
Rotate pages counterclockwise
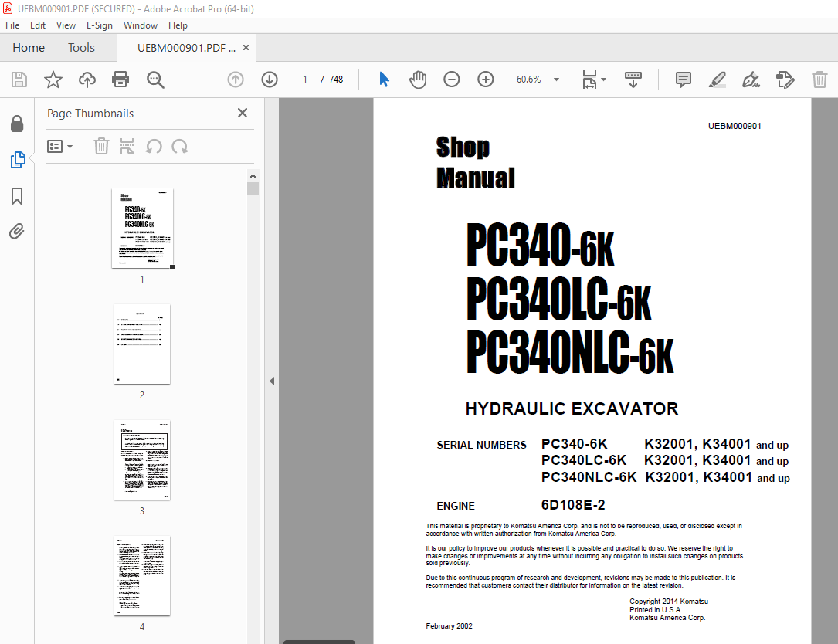pos(154,146)
